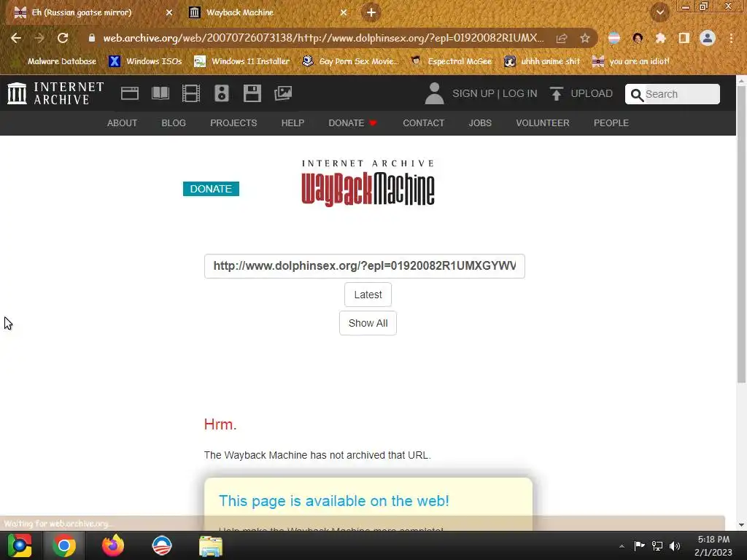This screenshot has width=747, height=560.
Task: Click the Wayback URL input field
Action: [x=365, y=265]
